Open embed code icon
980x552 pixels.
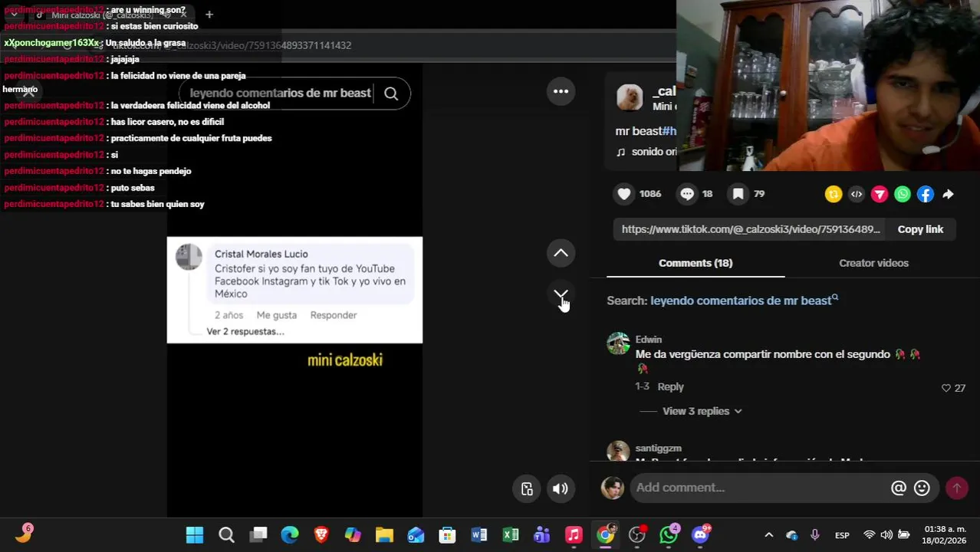857,195
